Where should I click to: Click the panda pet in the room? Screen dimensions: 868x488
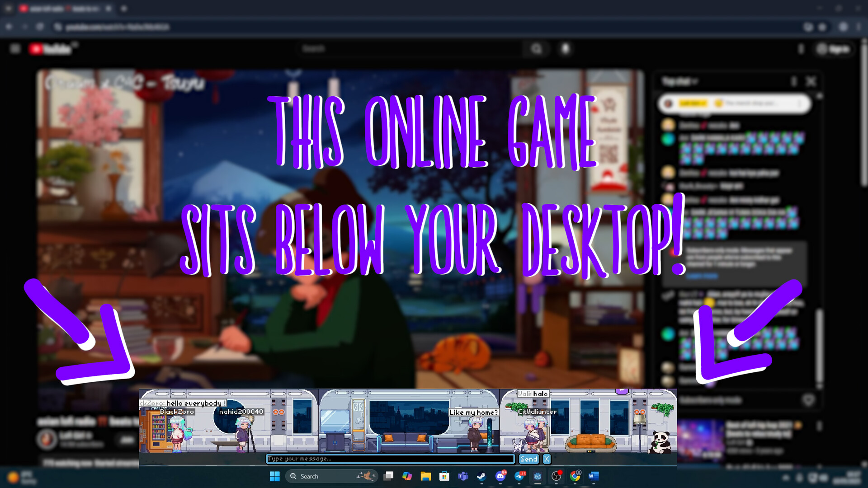pyautogui.click(x=660, y=442)
